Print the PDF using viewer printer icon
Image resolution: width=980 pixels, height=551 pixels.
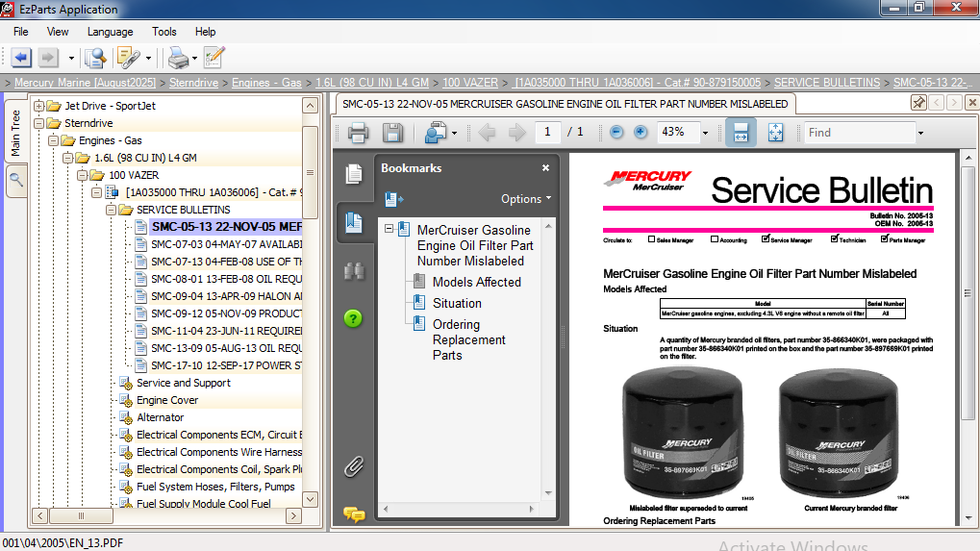point(358,133)
